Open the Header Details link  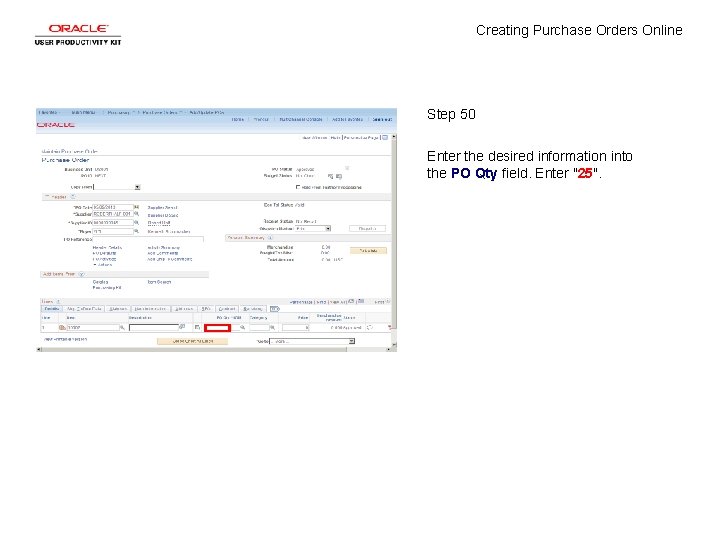point(107,248)
